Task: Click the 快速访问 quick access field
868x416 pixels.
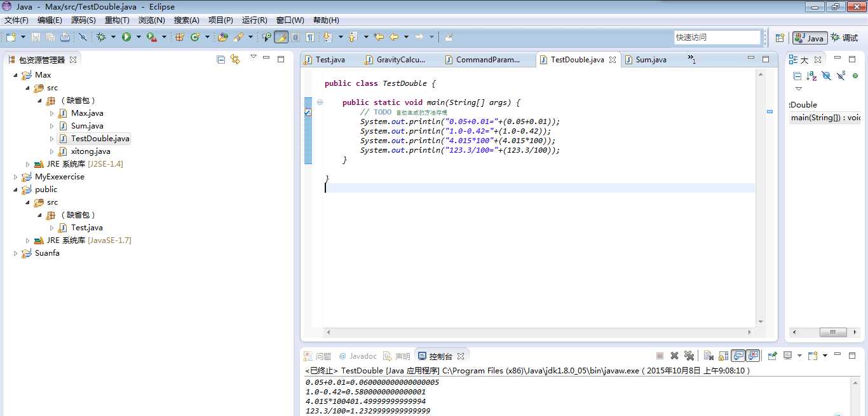Action: pos(717,38)
